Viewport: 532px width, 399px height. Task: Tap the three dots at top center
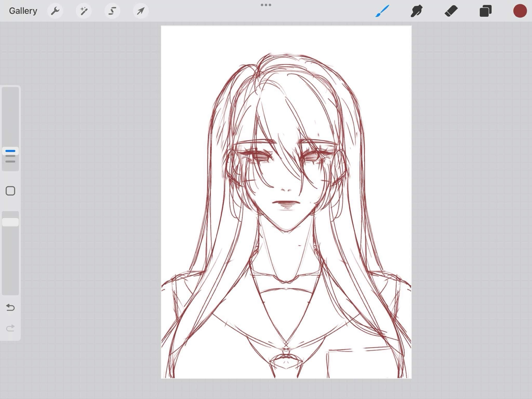coord(266,5)
